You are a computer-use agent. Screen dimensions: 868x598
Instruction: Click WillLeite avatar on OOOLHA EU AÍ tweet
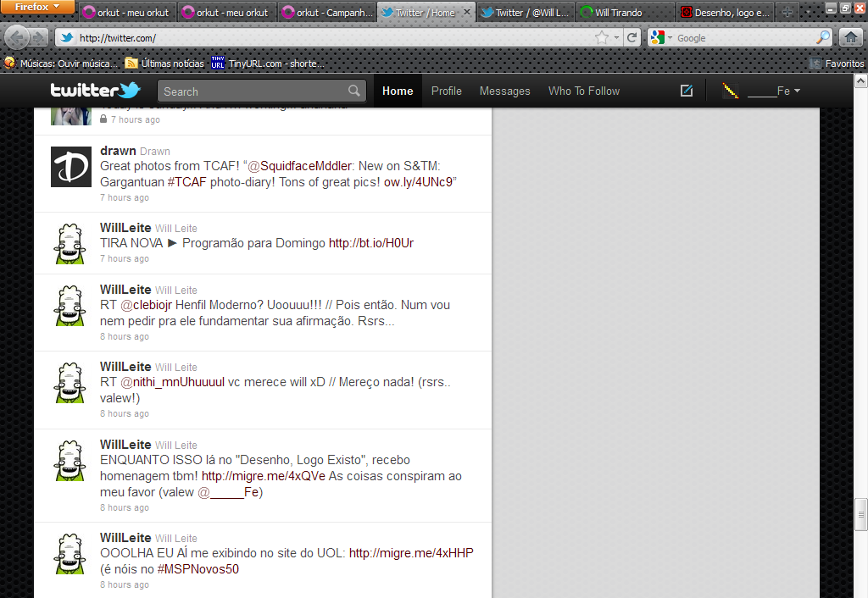click(70, 553)
